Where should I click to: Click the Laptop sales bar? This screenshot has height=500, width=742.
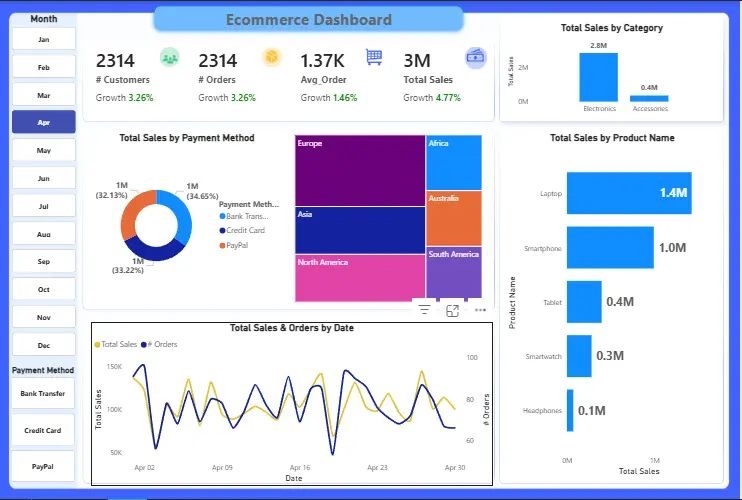point(629,193)
